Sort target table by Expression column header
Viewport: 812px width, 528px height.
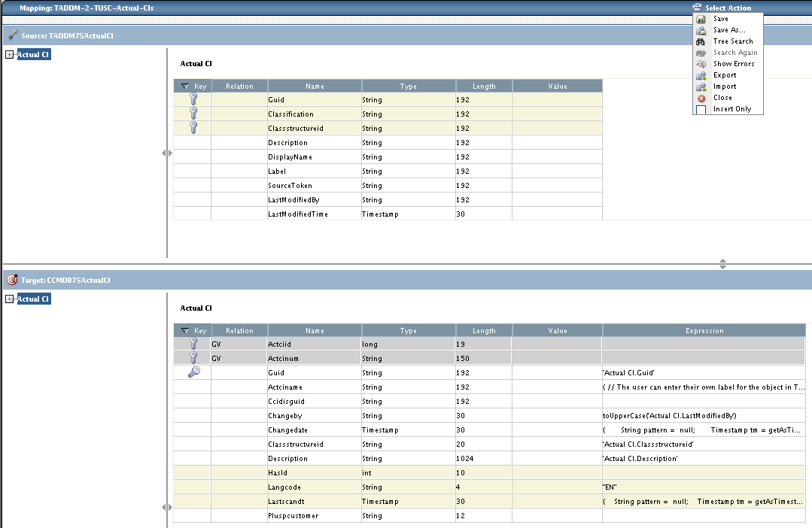pyautogui.click(x=704, y=330)
